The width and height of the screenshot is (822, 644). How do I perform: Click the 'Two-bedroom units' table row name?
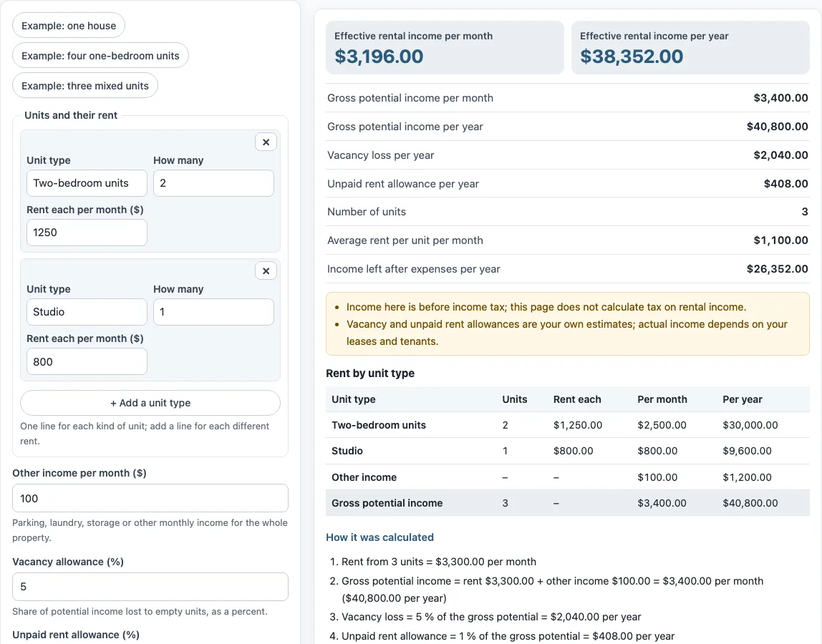(x=379, y=425)
